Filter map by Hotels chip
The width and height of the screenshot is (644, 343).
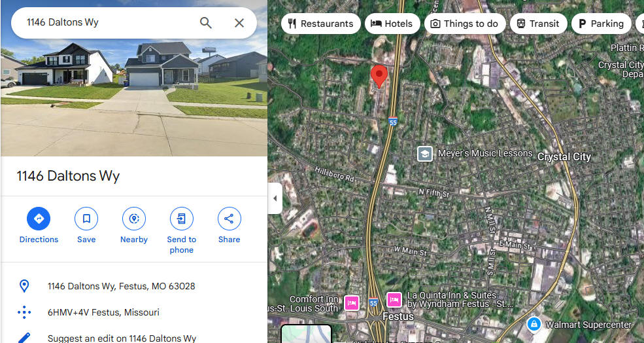(x=392, y=24)
